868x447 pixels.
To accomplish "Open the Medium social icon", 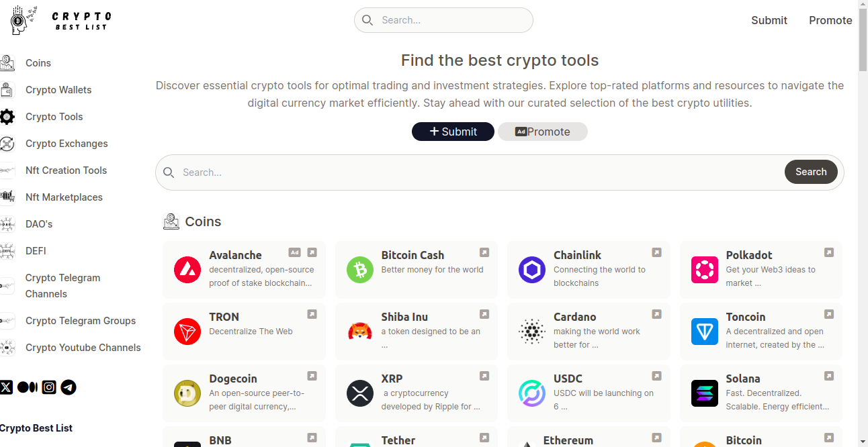I will pyautogui.click(x=27, y=387).
